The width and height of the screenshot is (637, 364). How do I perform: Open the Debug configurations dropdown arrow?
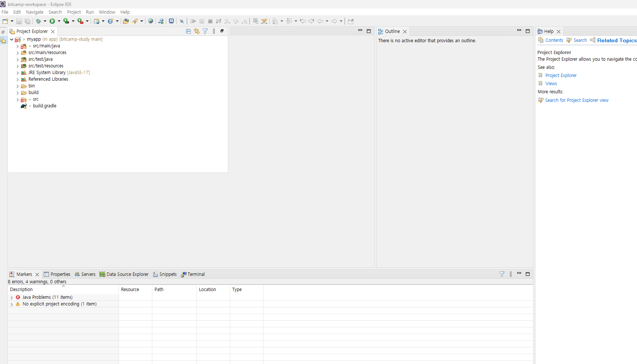coord(45,21)
